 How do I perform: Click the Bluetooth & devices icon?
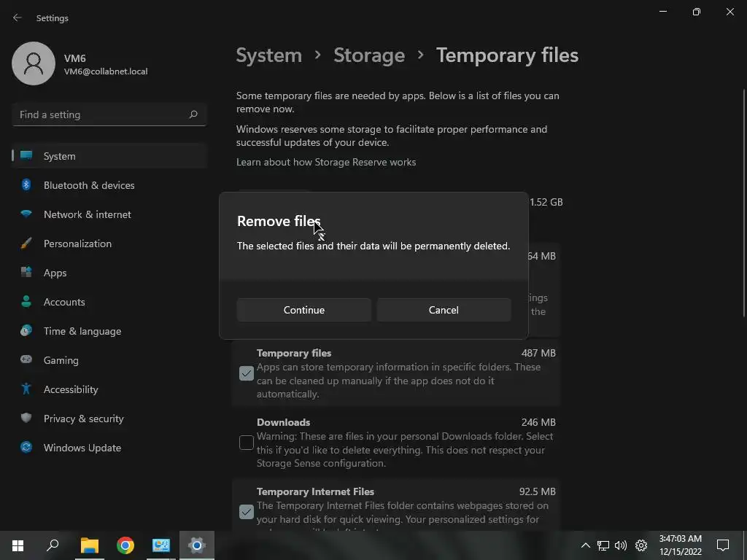click(x=26, y=184)
